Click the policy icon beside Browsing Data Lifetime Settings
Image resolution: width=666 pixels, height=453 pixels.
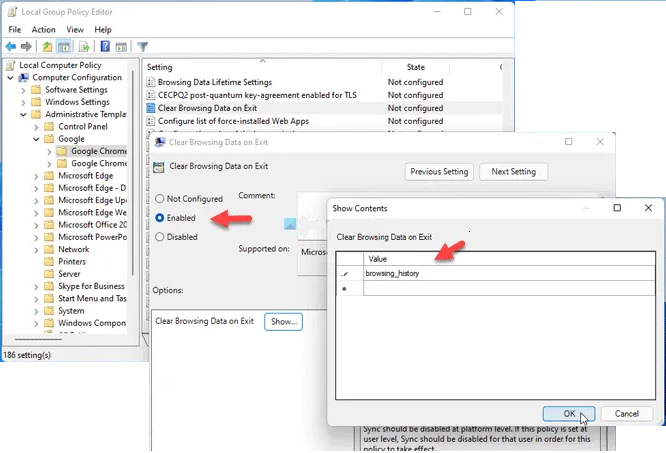pyautogui.click(x=150, y=82)
